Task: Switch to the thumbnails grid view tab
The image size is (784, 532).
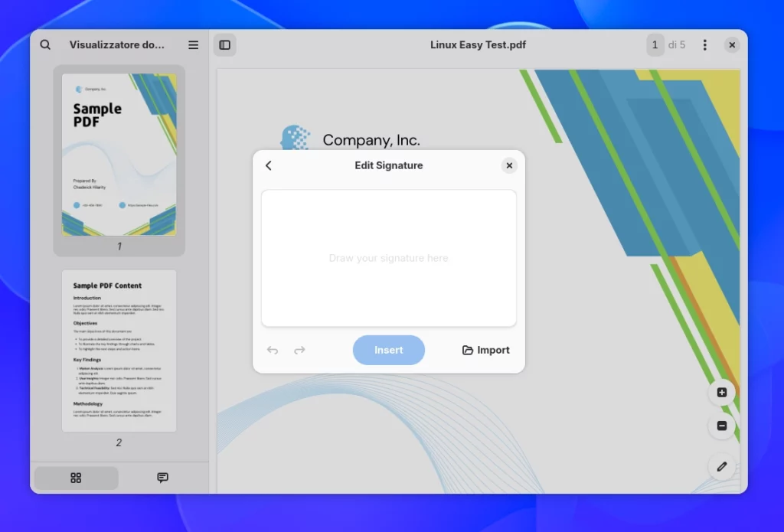Action: pos(76,478)
